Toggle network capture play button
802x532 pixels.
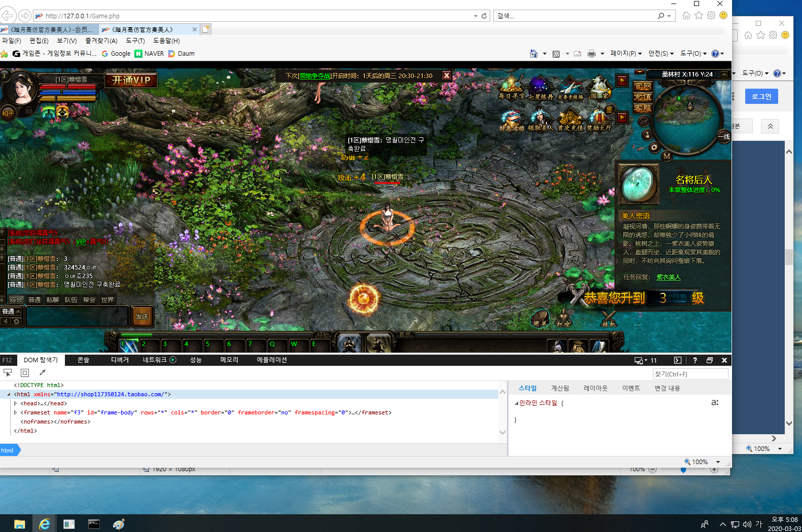click(173, 360)
